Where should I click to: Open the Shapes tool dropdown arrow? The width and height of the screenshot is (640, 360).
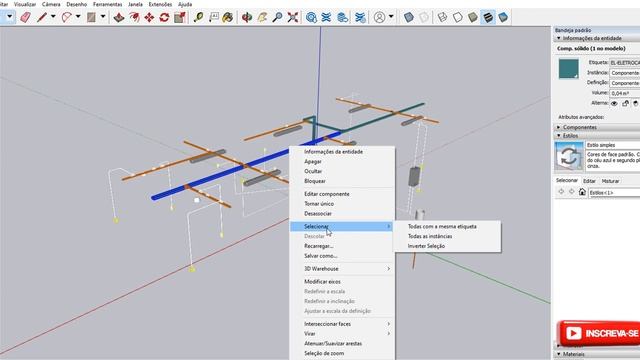103,17
